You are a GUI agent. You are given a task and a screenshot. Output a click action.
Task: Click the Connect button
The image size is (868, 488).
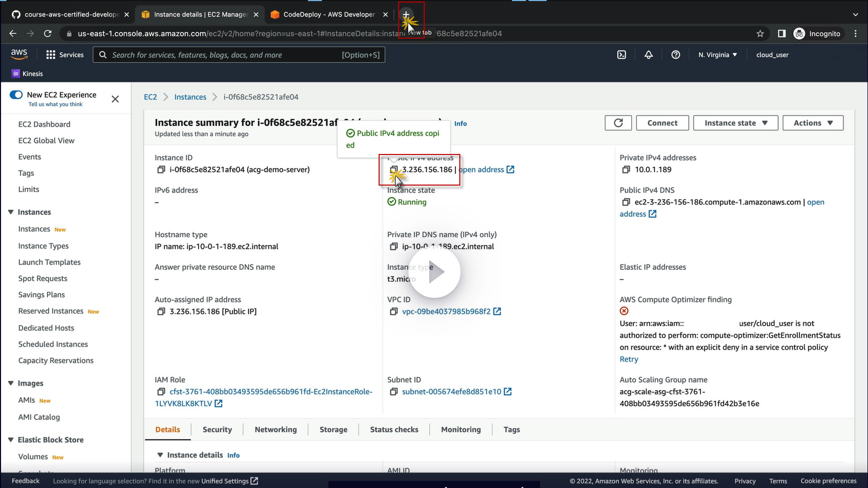662,123
